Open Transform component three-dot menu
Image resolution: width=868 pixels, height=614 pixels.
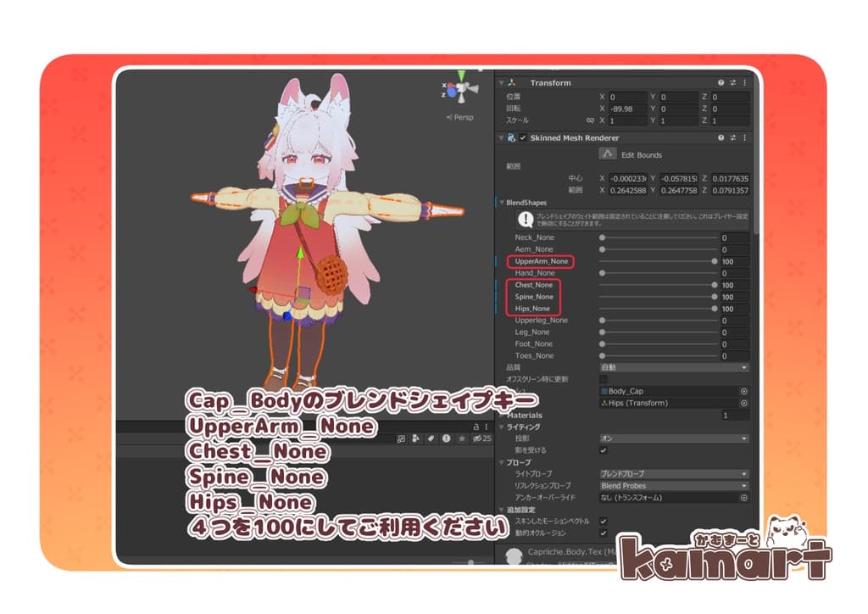coord(744,83)
